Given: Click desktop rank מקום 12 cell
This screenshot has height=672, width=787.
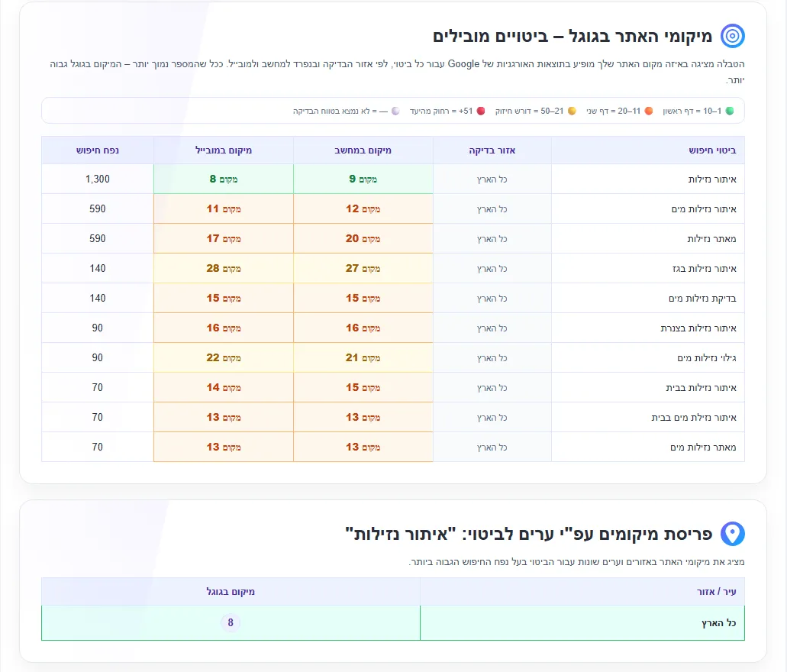Looking at the screenshot, I should (x=363, y=208).
